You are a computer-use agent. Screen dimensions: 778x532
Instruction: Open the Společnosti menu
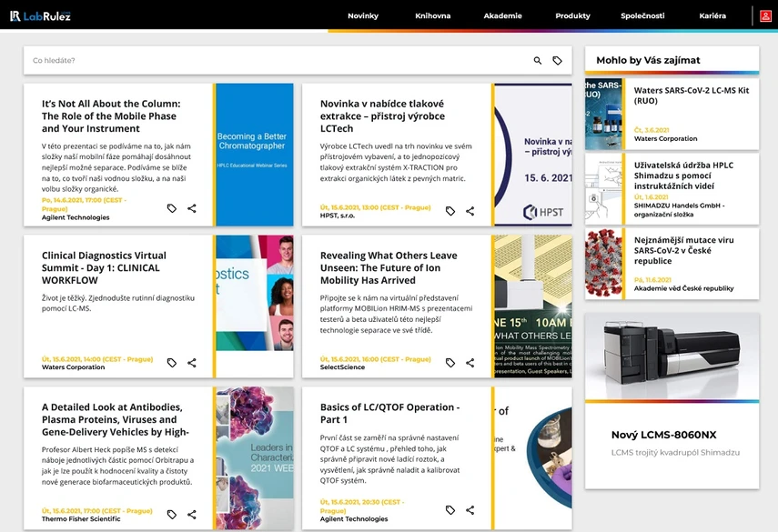pos(642,15)
